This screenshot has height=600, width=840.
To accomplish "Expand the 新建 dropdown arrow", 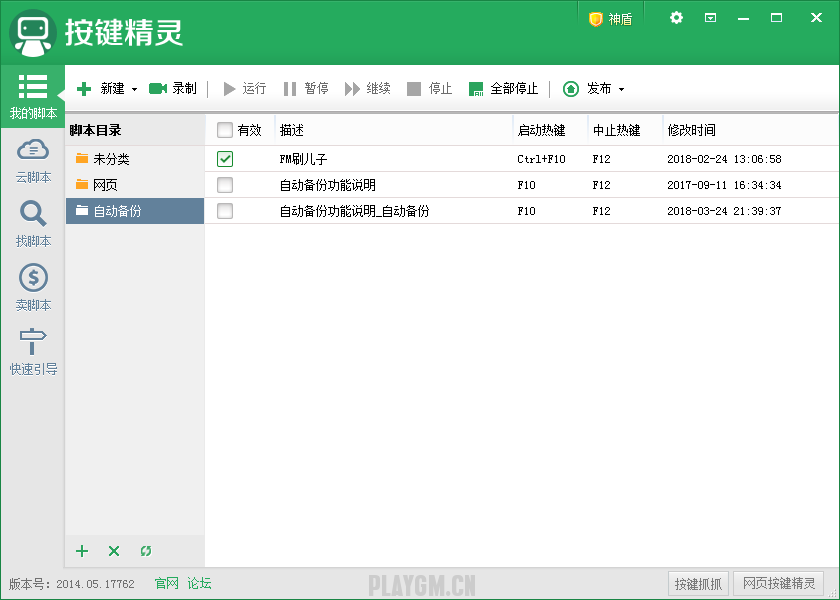I will click(134, 90).
